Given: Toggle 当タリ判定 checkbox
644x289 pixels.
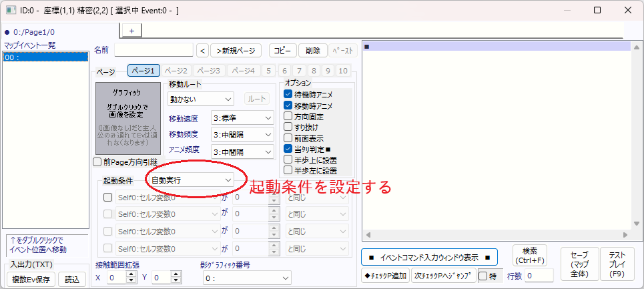Looking at the screenshot, I should tap(288, 148).
